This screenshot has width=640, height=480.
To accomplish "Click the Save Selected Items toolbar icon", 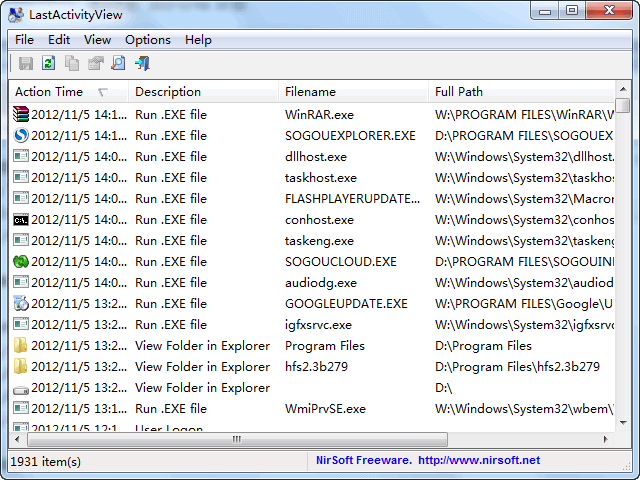I will tap(26, 63).
